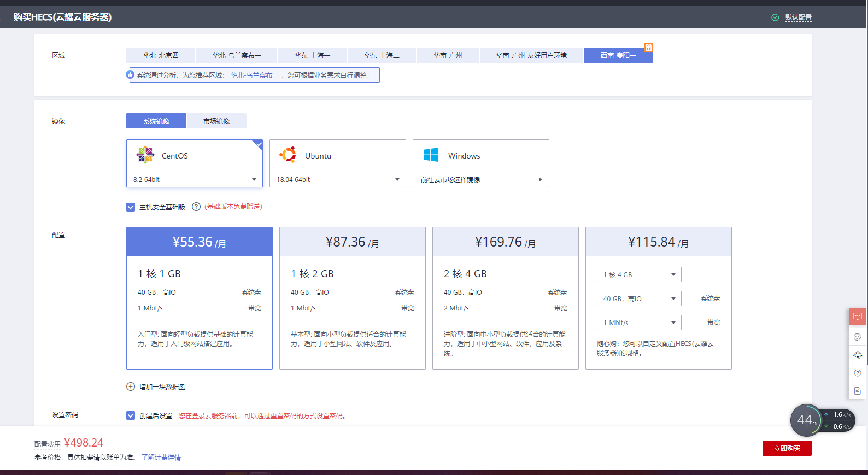The height and width of the screenshot is (475, 868).
Task: Click recommended region link 华北-乌兰察布一
Action: click(x=254, y=75)
